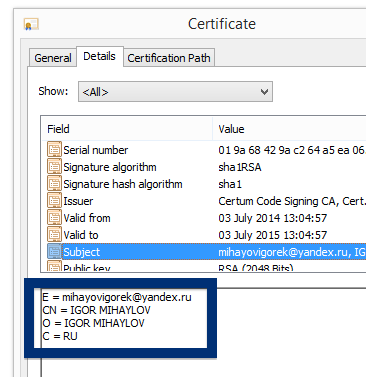Screen dimensions: 366x377
Task: Click the 03 July 2014 13:04:57 value
Action: [273, 218]
